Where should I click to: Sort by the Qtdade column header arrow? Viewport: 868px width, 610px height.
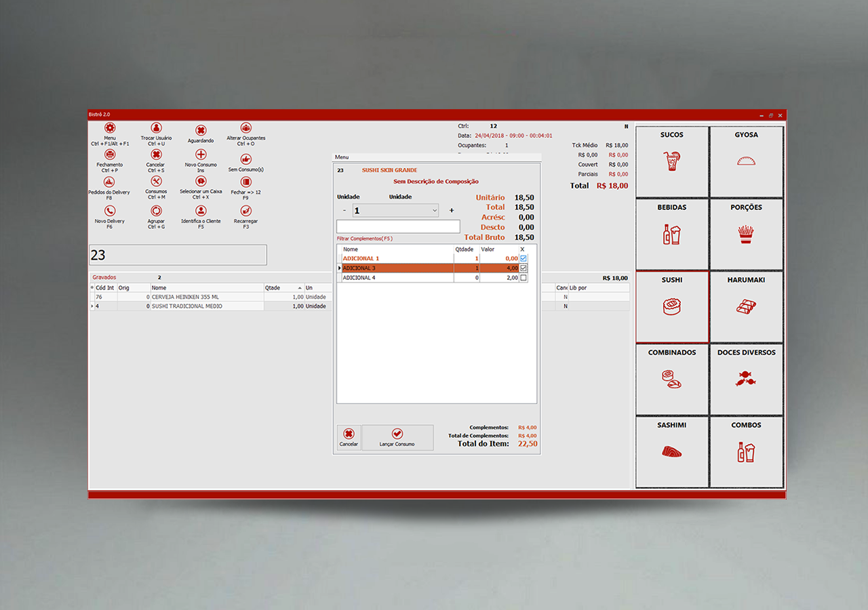[x=300, y=288]
